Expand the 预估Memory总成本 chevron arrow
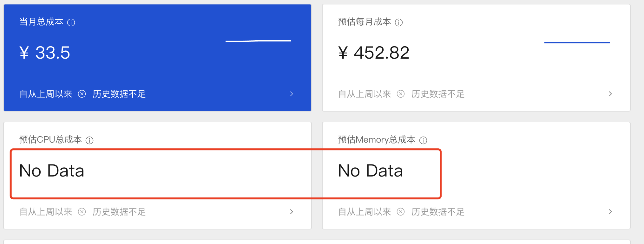Viewport: 644px width, 244px height. (x=610, y=212)
